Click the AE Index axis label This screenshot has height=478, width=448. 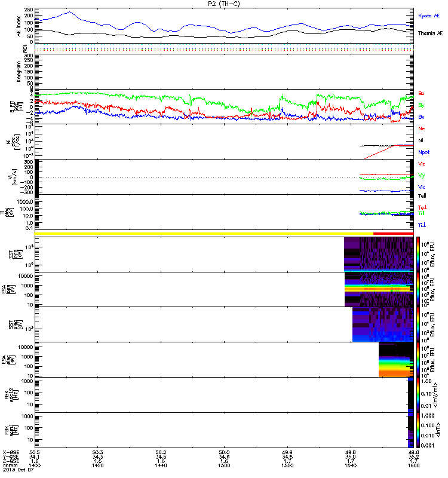tap(19, 26)
